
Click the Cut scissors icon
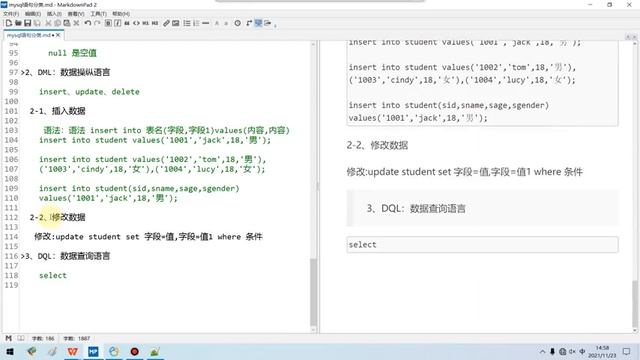tap(48, 23)
